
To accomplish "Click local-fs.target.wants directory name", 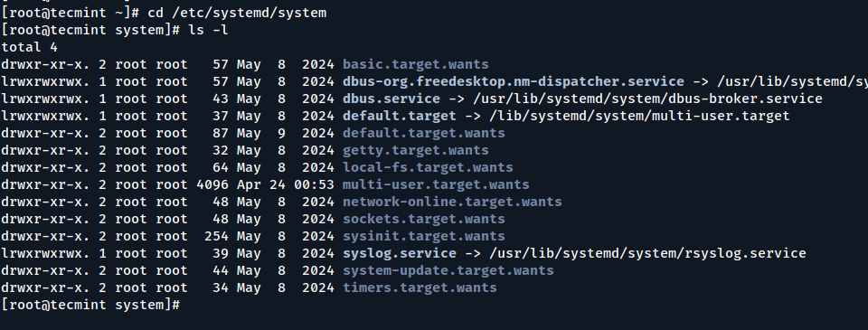I will click(x=428, y=168).
